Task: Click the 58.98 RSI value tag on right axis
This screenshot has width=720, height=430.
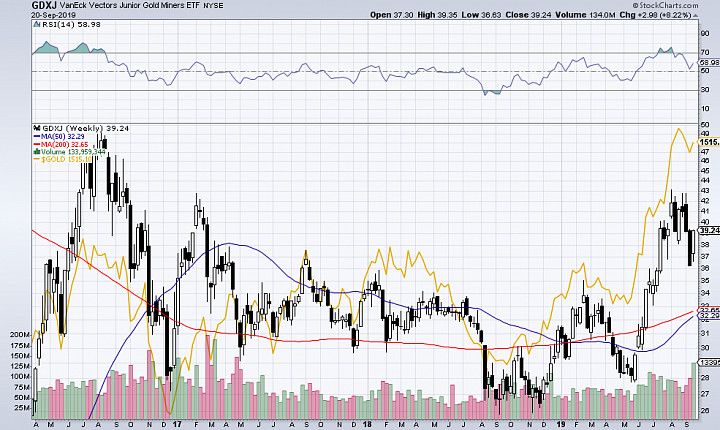Action: click(709, 62)
